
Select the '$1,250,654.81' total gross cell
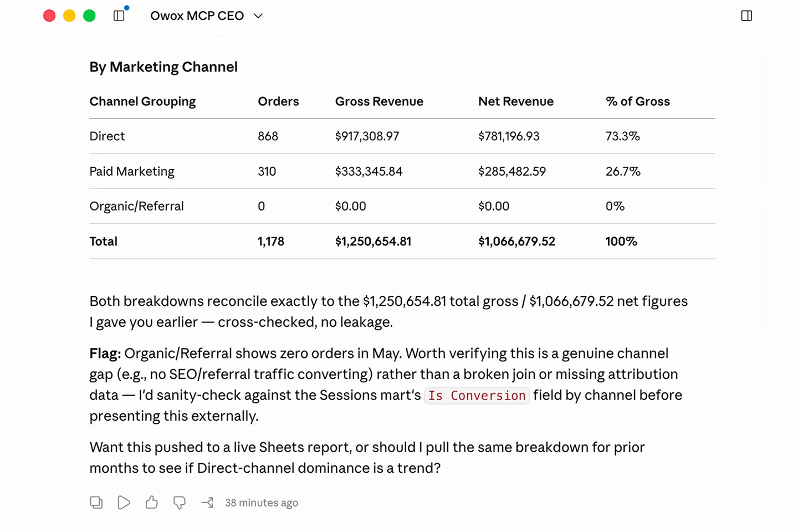pos(373,242)
